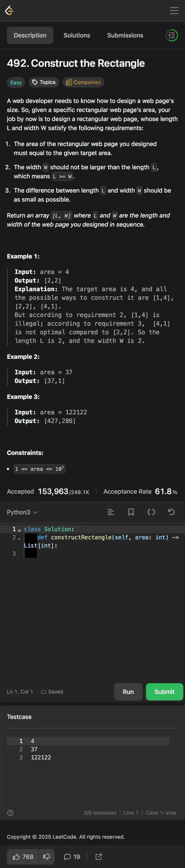Screen dimensions: 185x868
Task: Click the share external link icon
Action: coord(99,857)
